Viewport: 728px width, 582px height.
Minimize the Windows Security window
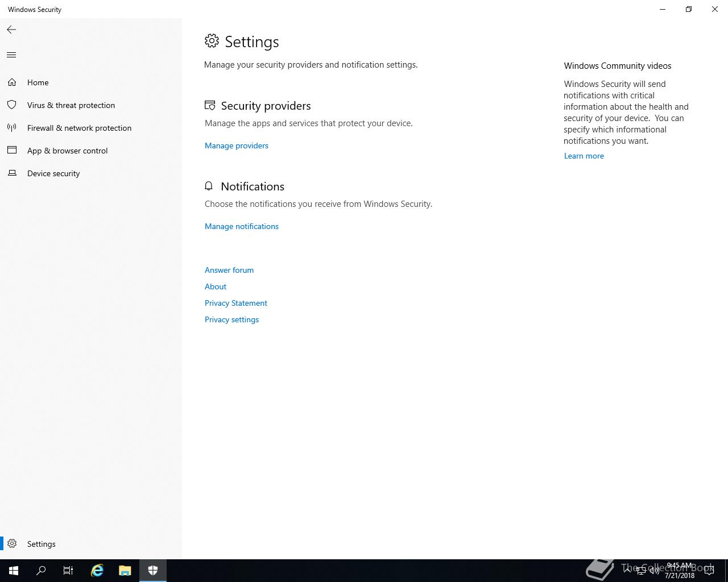point(663,9)
